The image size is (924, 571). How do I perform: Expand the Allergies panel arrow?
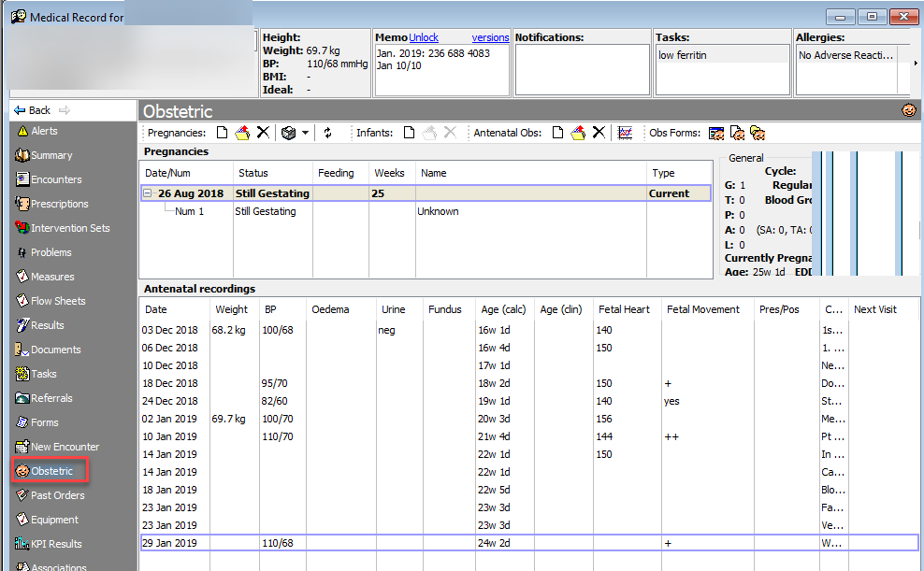tap(916, 63)
